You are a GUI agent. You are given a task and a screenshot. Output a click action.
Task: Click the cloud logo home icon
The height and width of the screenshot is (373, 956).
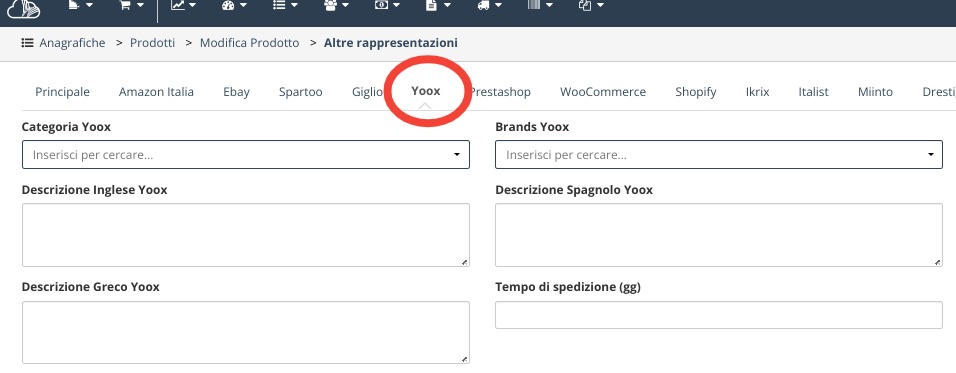click(x=24, y=8)
